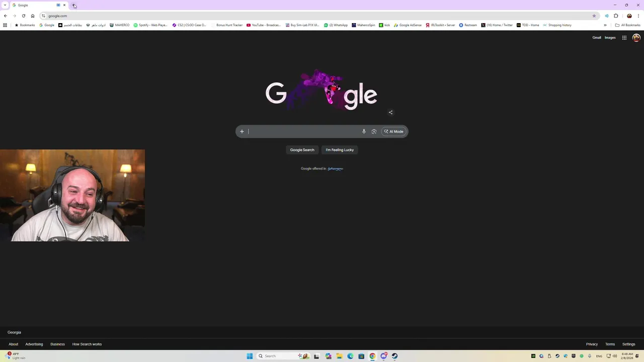This screenshot has width=644, height=362.
Task: Open Steam from taskbar
Action: pos(394,356)
